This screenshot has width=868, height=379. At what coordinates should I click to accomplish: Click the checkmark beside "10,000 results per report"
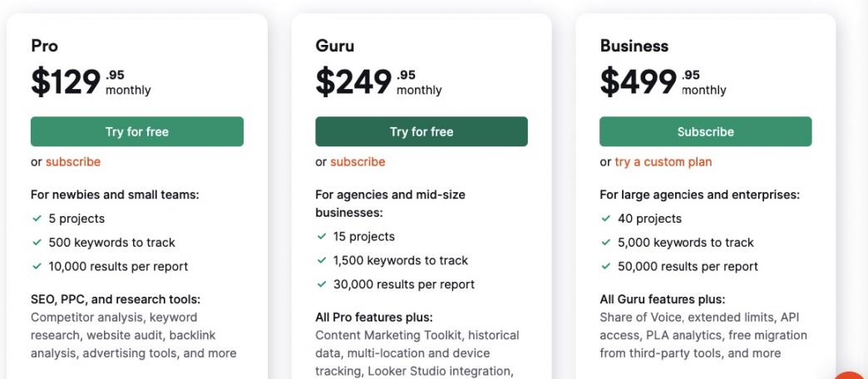pyautogui.click(x=37, y=267)
